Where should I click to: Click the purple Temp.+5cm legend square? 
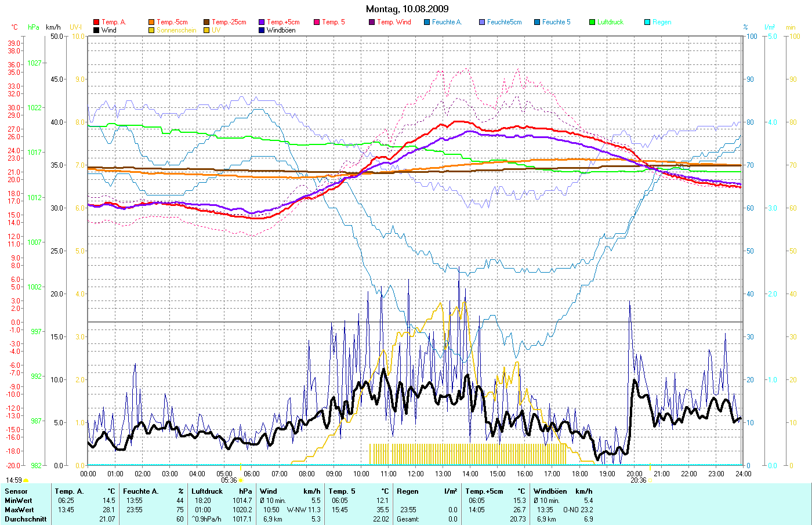(x=262, y=22)
